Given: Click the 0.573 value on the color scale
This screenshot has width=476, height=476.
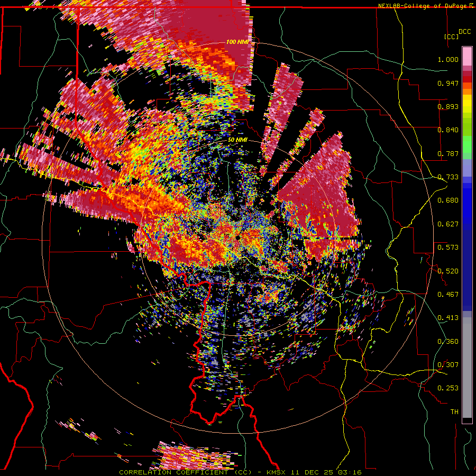Looking at the screenshot, I should [x=448, y=248].
